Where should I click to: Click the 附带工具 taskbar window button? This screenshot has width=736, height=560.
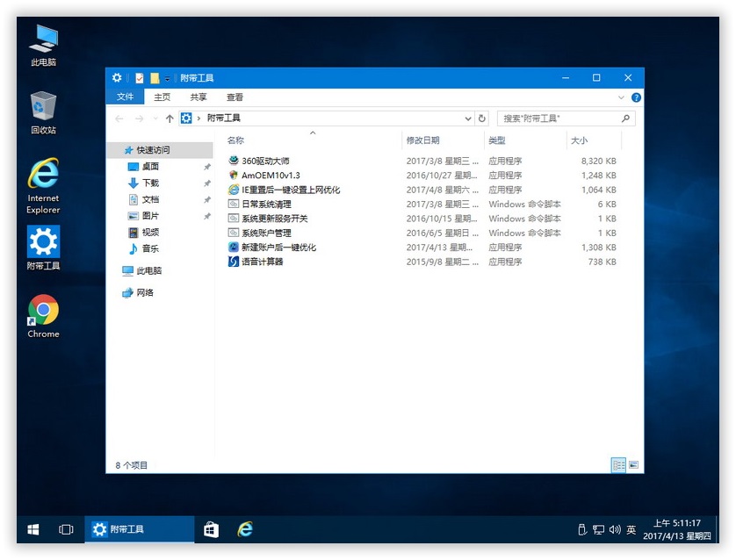(140, 529)
